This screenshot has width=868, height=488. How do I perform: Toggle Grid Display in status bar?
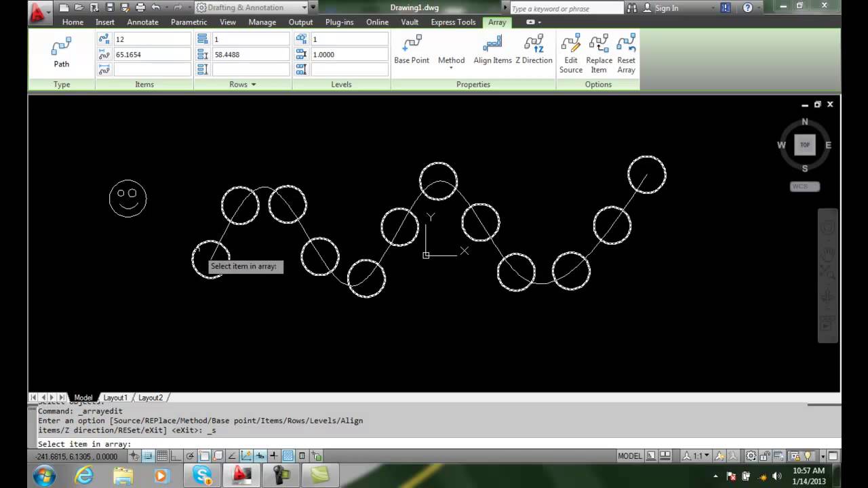(163, 456)
